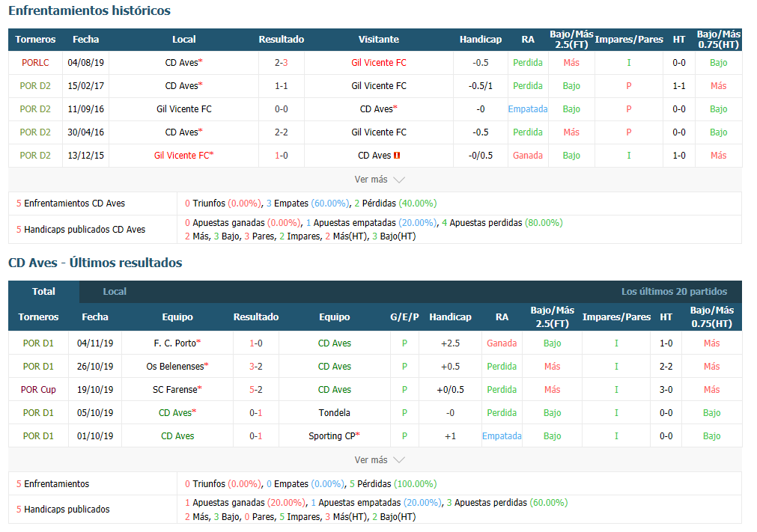Viewport: 757px width, 532px height.
Task: Click the 'Visitante' column header
Action: tap(379, 40)
